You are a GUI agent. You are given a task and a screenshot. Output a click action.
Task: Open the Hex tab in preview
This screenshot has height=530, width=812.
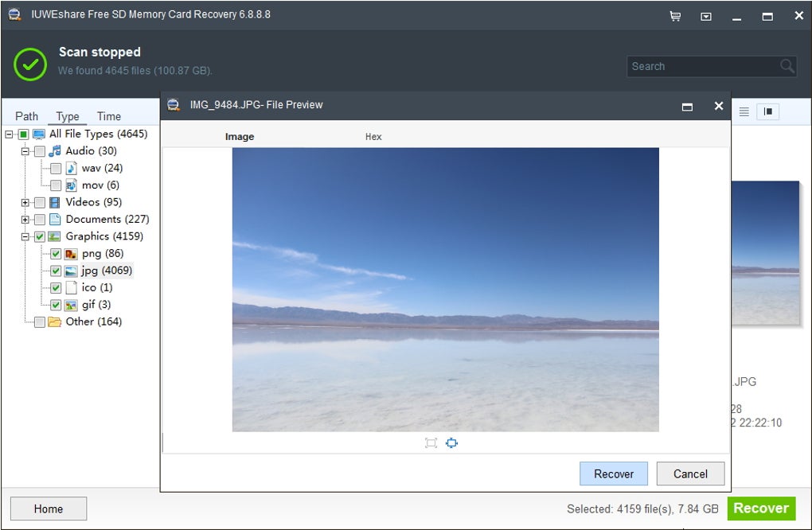click(x=373, y=137)
